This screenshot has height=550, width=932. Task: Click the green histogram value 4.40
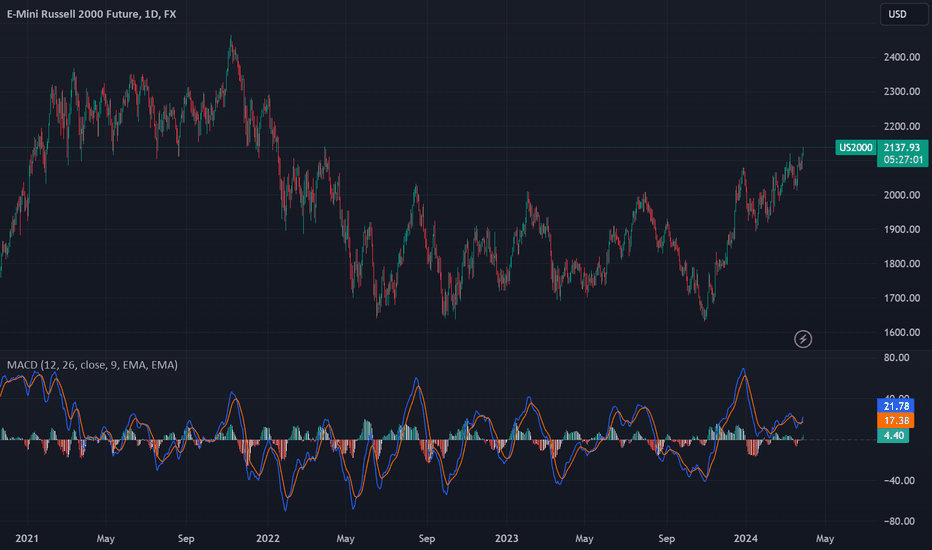tap(893, 435)
